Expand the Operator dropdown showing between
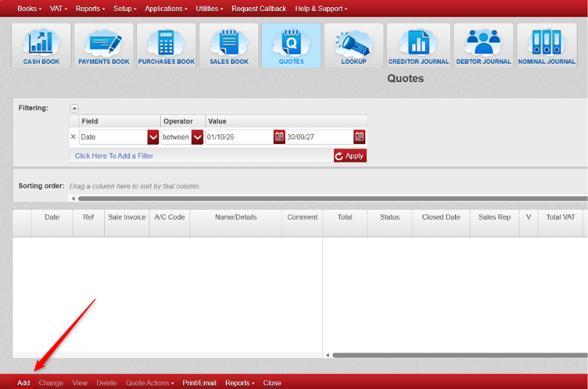 [x=197, y=137]
